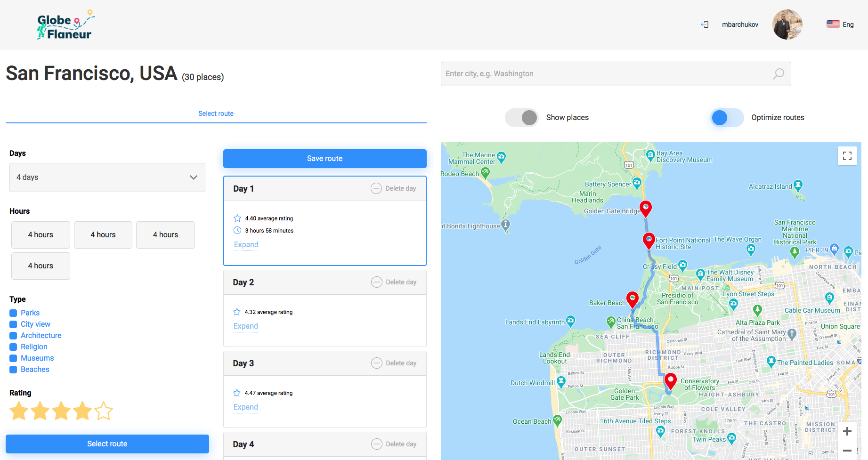Toggle the Show places switch

point(521,118)
